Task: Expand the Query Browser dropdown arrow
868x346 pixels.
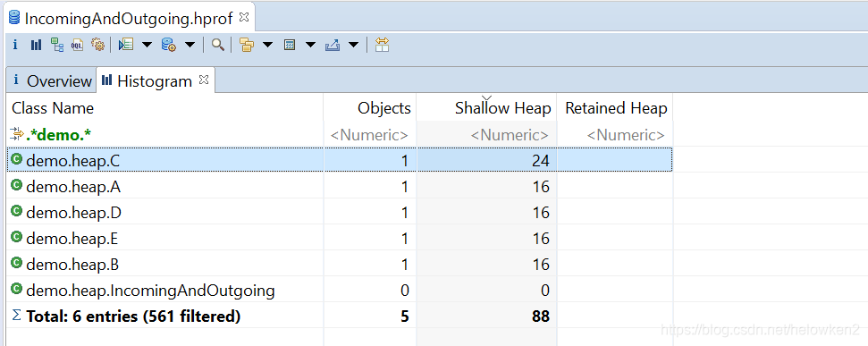Action: click(190, 45)
